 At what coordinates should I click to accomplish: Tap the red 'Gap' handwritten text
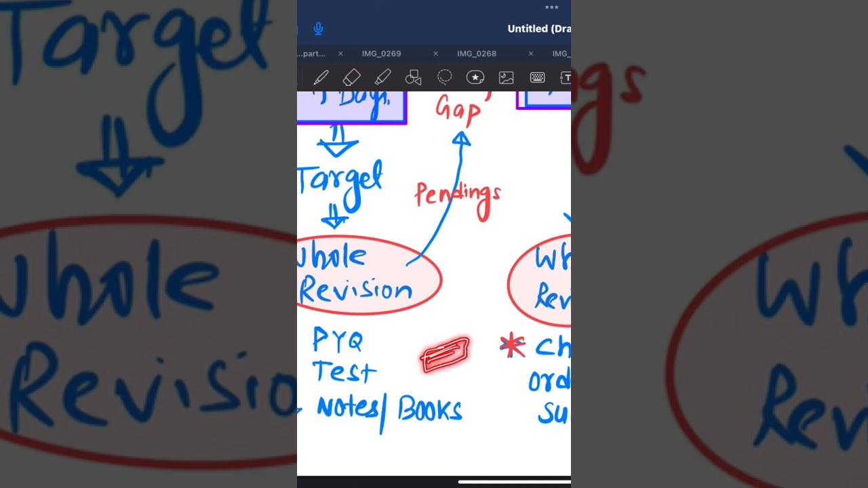tap(459, 108)
